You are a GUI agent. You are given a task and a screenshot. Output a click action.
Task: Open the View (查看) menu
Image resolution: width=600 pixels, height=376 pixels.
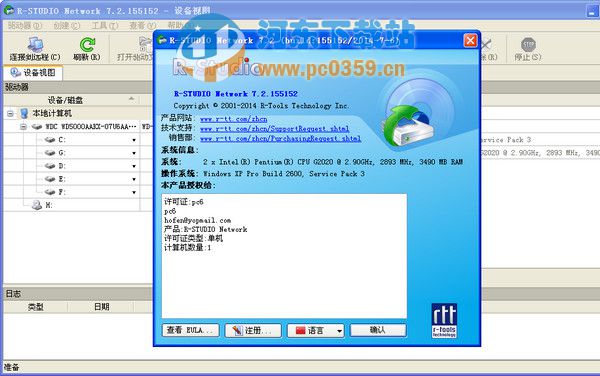coord(142,26)
